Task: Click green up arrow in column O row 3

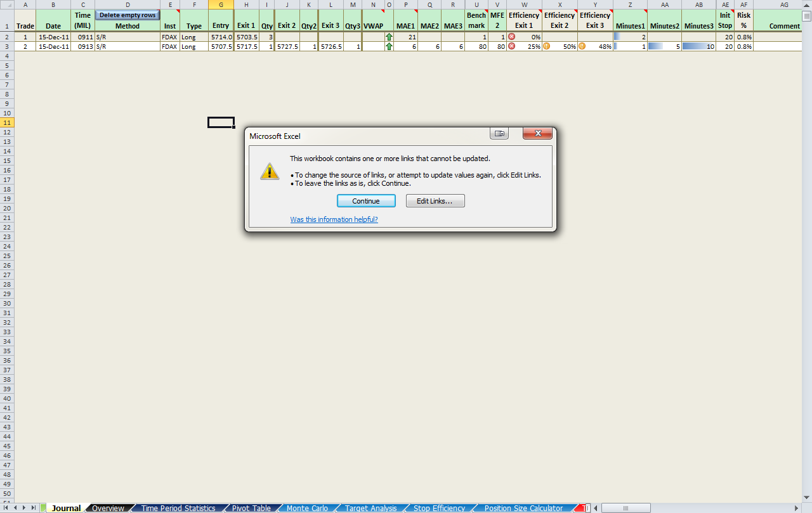Action: pyautogui.click(x=389, y=46)
